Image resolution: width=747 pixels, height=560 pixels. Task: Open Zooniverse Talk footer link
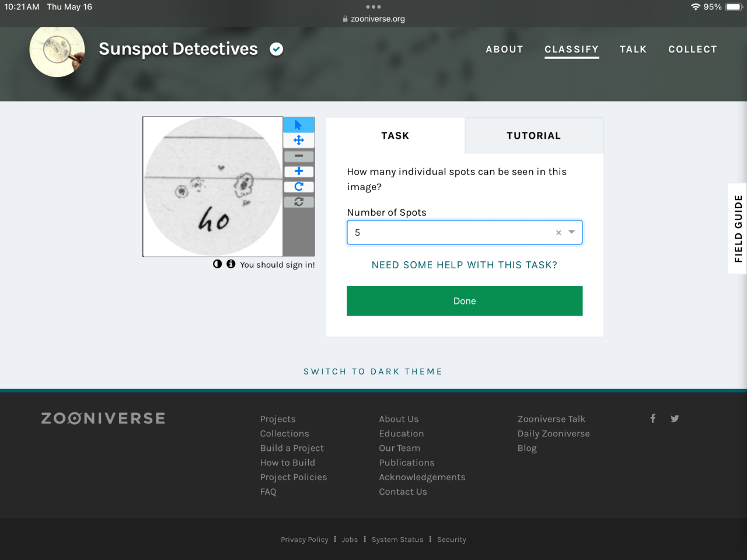tap(551, 419)
